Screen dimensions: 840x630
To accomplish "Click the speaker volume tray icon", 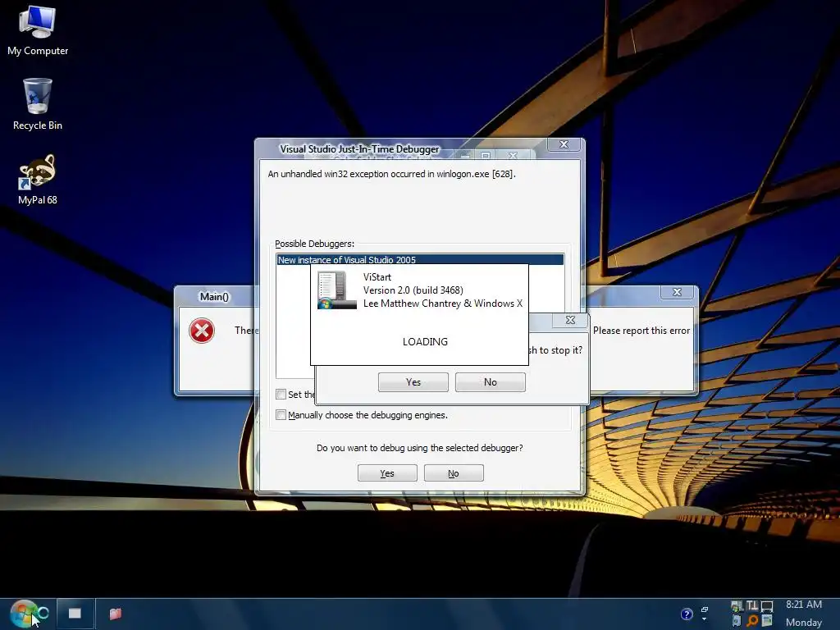I will (x=737, y=620).
